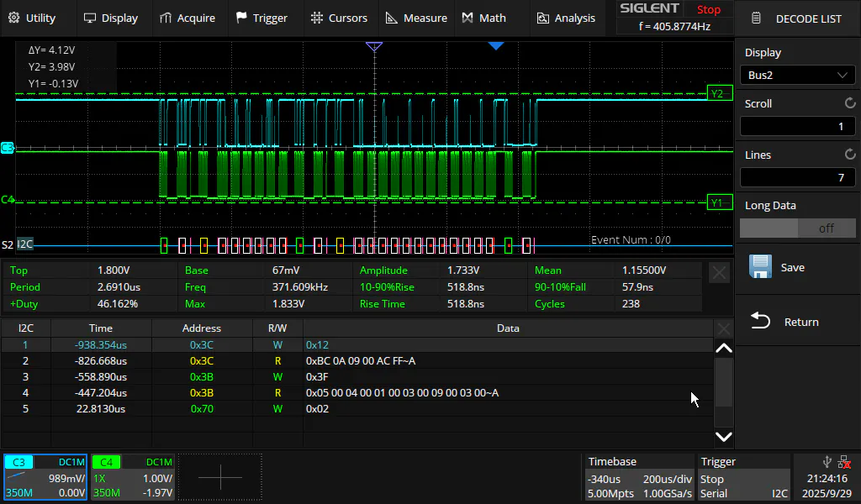
Task: Click the Save floppy disk icon
Action: tap(761, 267)
